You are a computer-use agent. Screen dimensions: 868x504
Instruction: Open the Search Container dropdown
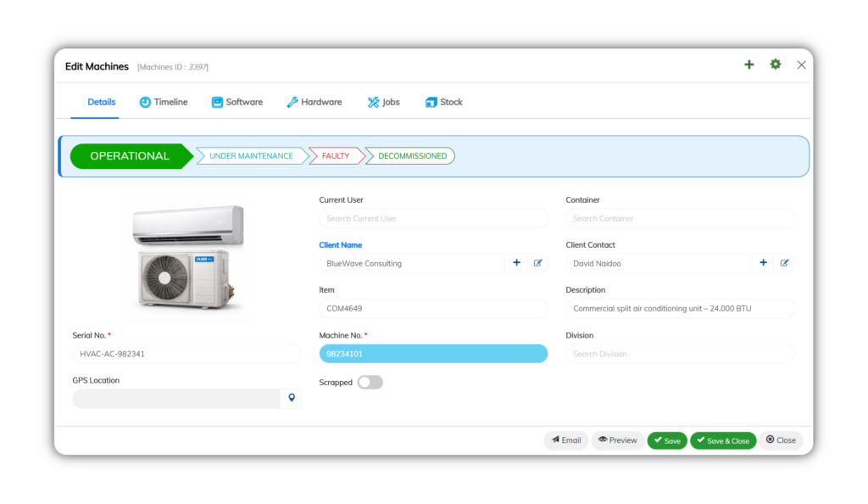coord(680,218)
